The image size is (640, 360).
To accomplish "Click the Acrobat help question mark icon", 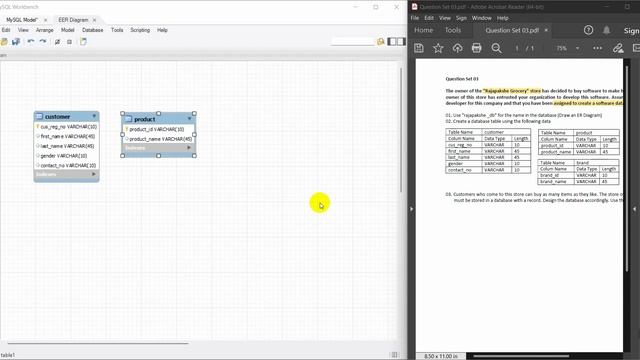I will click(588, 30).
